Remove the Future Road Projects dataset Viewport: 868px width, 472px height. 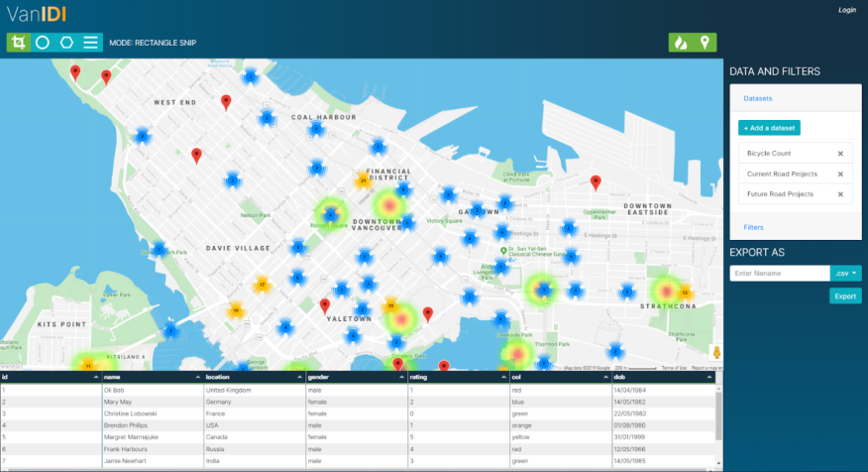[840, 194]
